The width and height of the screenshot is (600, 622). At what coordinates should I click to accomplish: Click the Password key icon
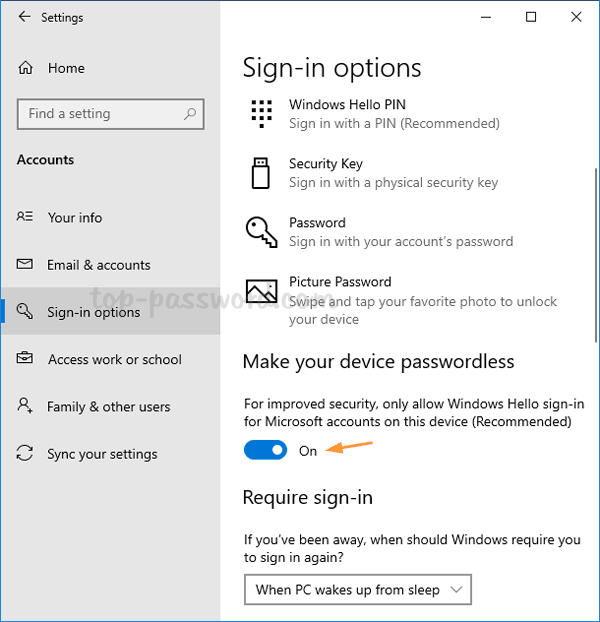(x=261, y=232)
